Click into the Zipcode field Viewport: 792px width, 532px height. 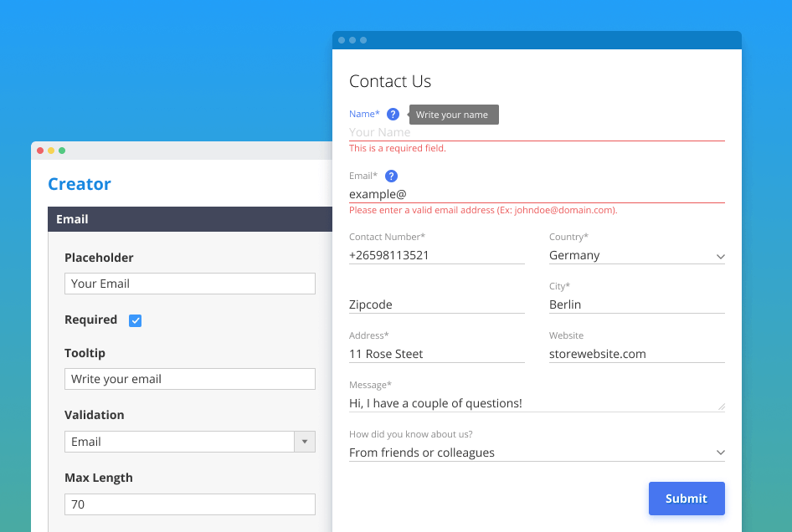(436, 304)
